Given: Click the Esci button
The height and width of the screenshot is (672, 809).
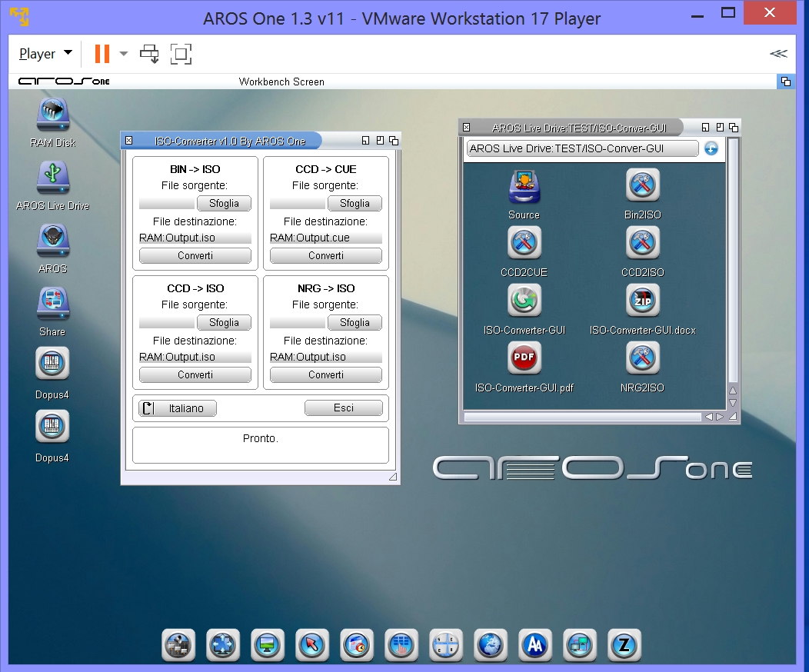Looking at the screenshot, I should coord(344,408).
